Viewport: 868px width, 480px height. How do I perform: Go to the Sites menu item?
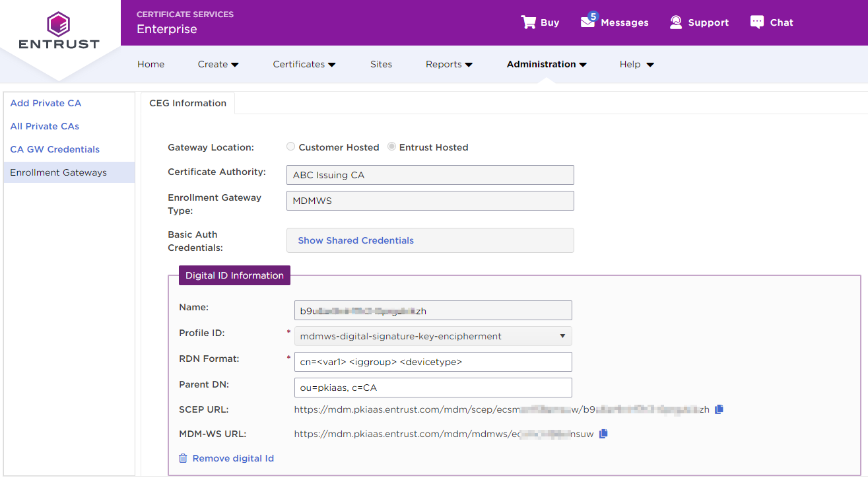coord(381,64)
